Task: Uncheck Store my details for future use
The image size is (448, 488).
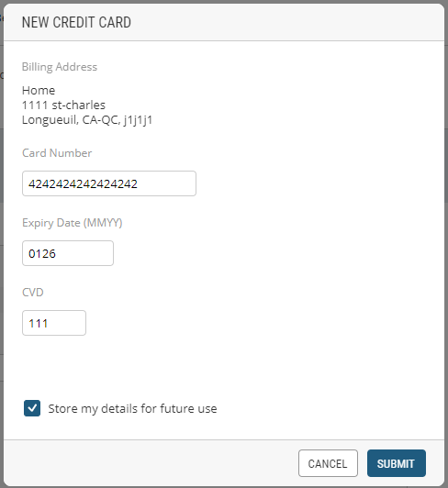Action: pyautogui.click(x=32, y=408)
